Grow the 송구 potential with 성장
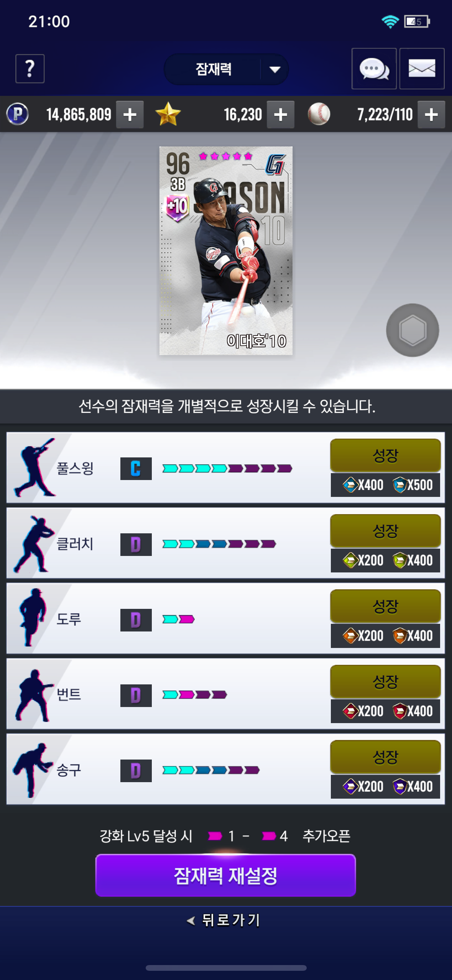Image resolution: width=452 pixels, height=980 pixels. tap(385, 756)
